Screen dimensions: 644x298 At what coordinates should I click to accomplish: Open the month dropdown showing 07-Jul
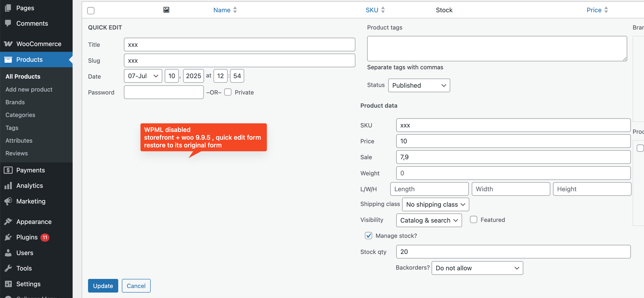(x=143, y=76)
